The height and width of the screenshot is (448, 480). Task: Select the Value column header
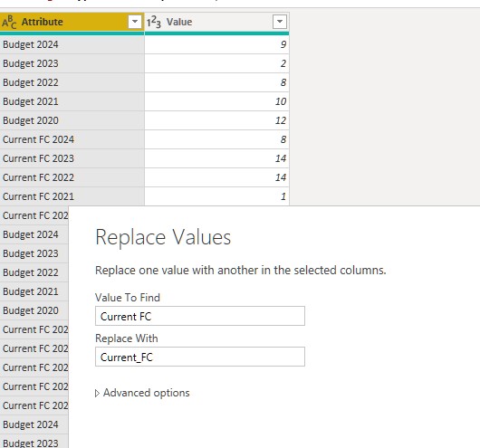pyautogui.click(x=216, y=22)
